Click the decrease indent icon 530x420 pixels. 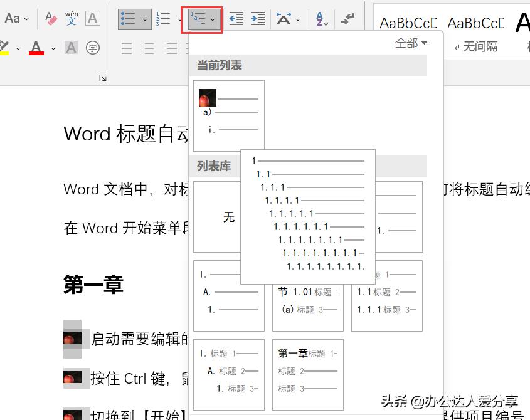coord(235,19)
